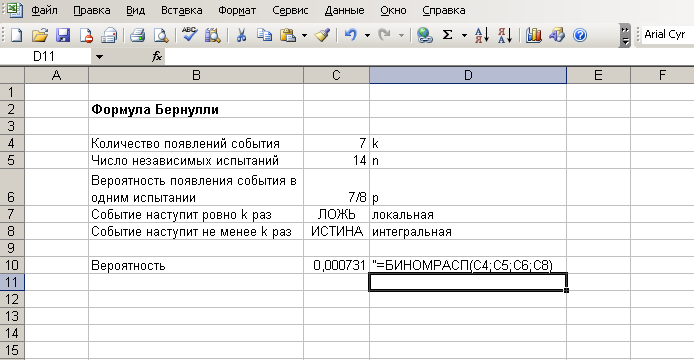Screen dimensions: 694x360
Task: Click the AutoSum sigma icon
Action: [x=447, y=35]
